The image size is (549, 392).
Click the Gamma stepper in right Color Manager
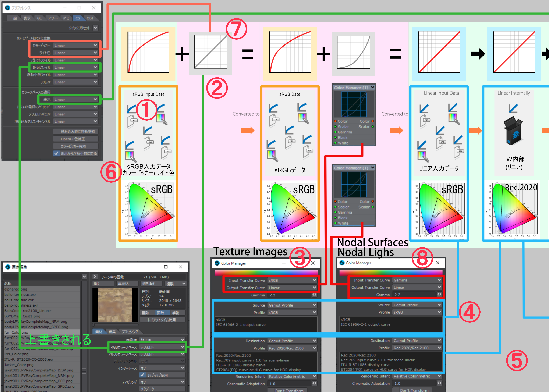pos(439,295)
